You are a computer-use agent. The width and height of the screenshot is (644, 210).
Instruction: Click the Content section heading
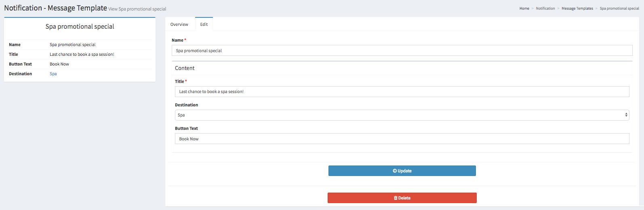tap(185, 68)
